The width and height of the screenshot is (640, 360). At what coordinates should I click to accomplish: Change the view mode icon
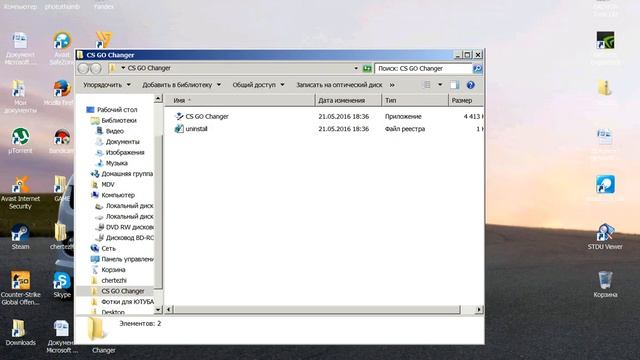click(x=427, y=85)
